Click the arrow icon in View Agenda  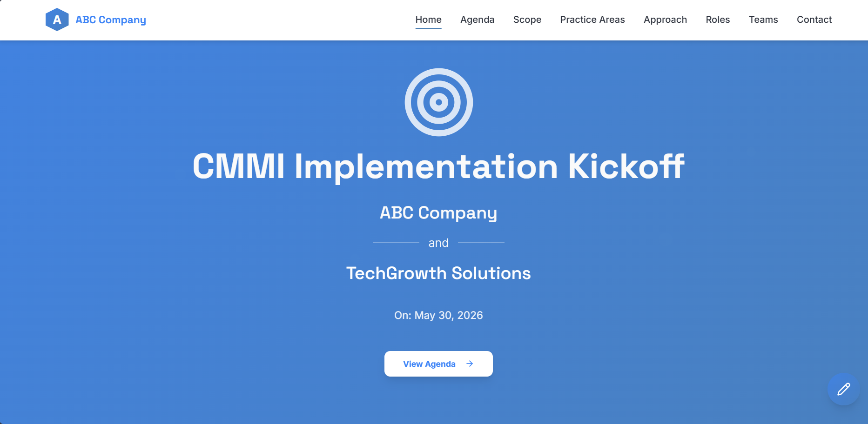tap(470, 364)
